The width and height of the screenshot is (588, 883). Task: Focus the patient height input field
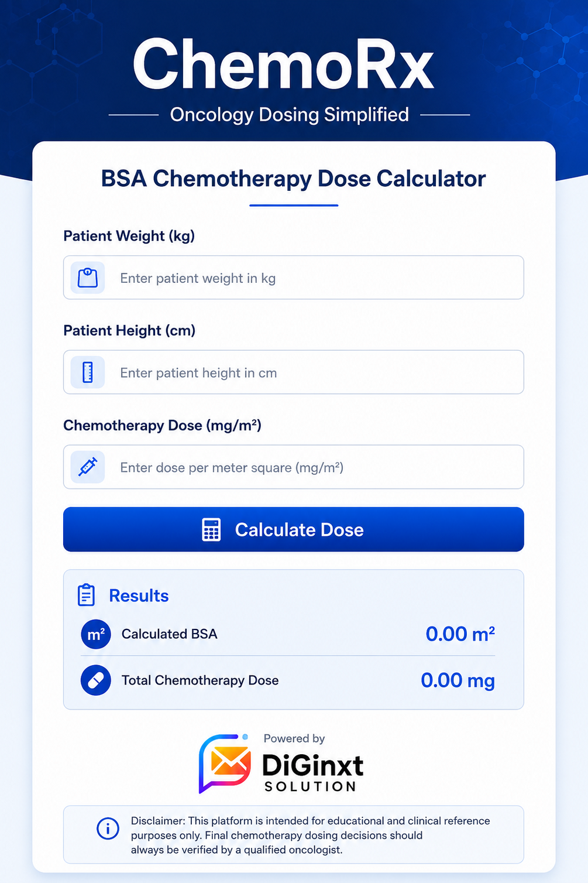click(294, 372)
